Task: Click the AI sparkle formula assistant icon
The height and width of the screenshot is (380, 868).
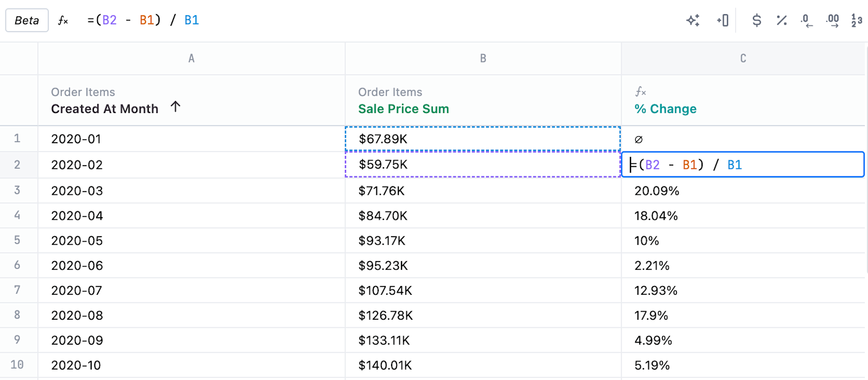Action: coord(693,21)
